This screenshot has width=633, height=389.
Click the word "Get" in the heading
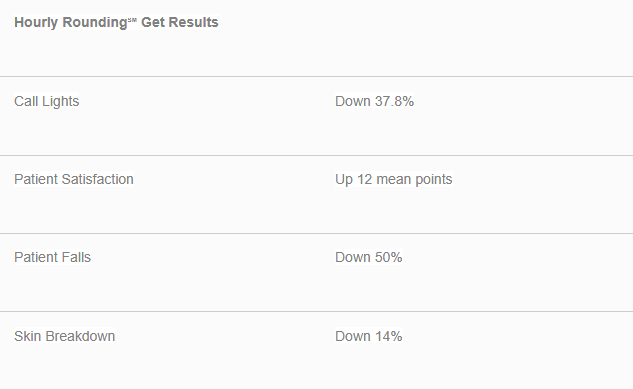152,22
